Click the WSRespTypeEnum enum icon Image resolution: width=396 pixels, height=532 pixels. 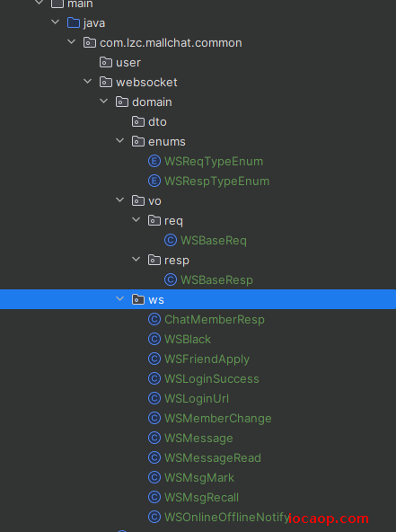(154, 181)
